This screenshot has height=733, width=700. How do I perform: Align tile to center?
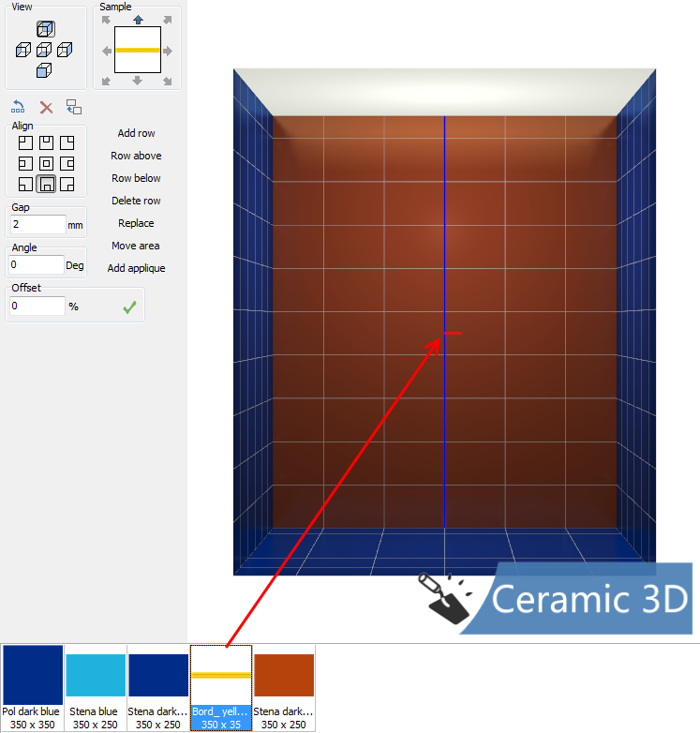(x=46, y=163)
